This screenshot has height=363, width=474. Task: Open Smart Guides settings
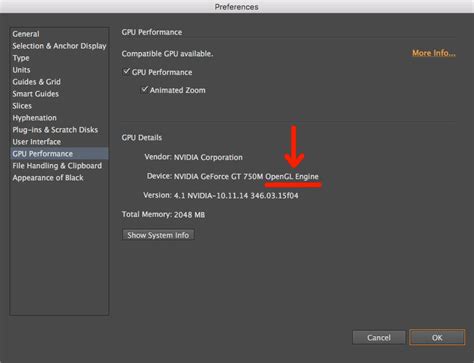(x=35, y=94)
